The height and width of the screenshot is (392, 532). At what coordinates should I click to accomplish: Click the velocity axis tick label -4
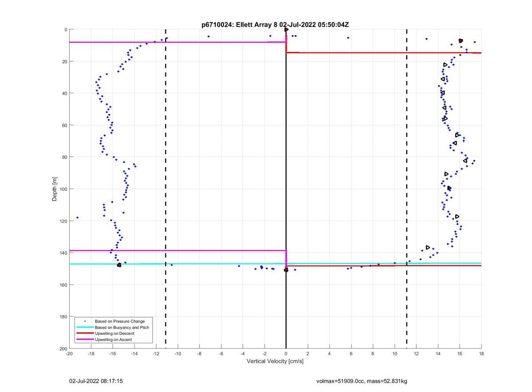click(243, 353)
